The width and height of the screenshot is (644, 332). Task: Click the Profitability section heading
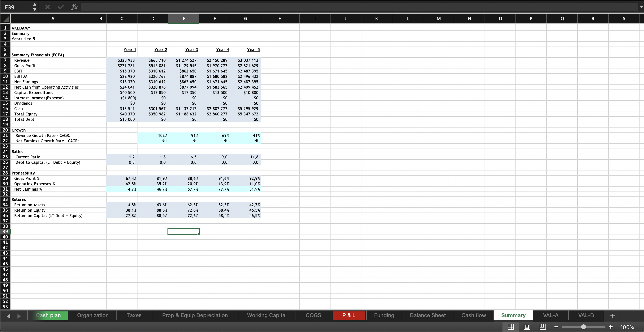23,173
